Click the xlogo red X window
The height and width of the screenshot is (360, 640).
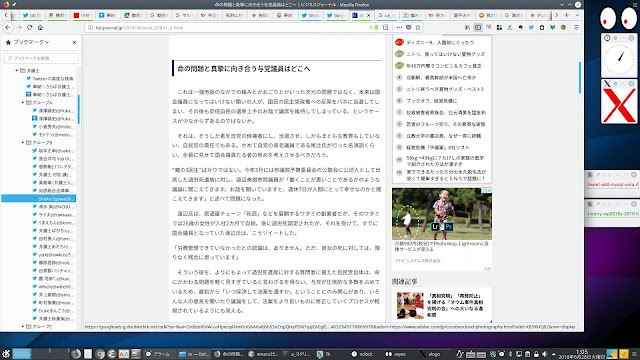coord(619,105)
